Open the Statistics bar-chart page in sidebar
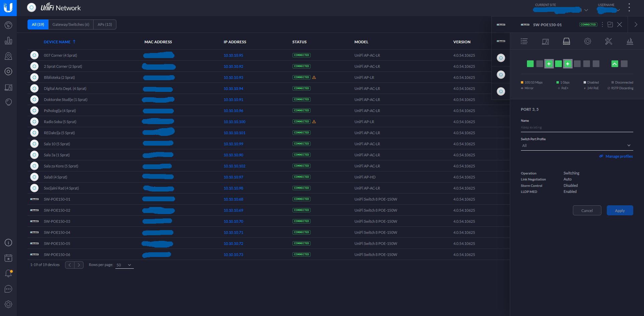 8,41
